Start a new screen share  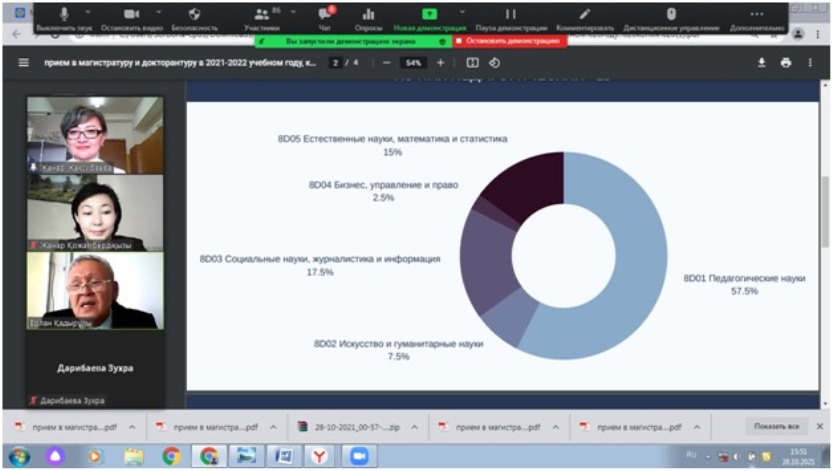[x=429, y=14]
